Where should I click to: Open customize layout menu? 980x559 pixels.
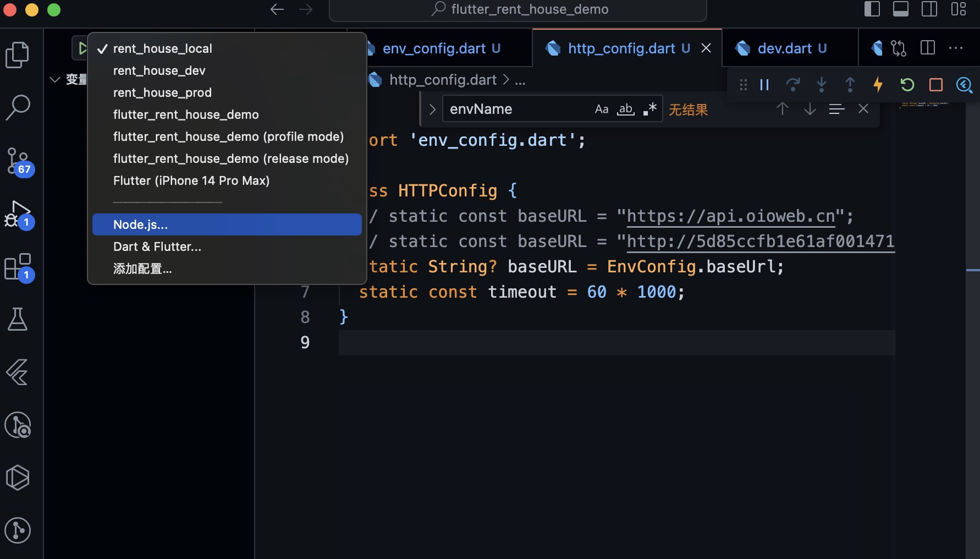959,9
